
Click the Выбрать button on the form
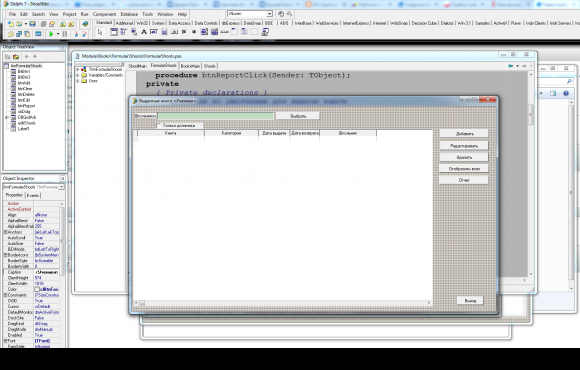tap(298, 116)
